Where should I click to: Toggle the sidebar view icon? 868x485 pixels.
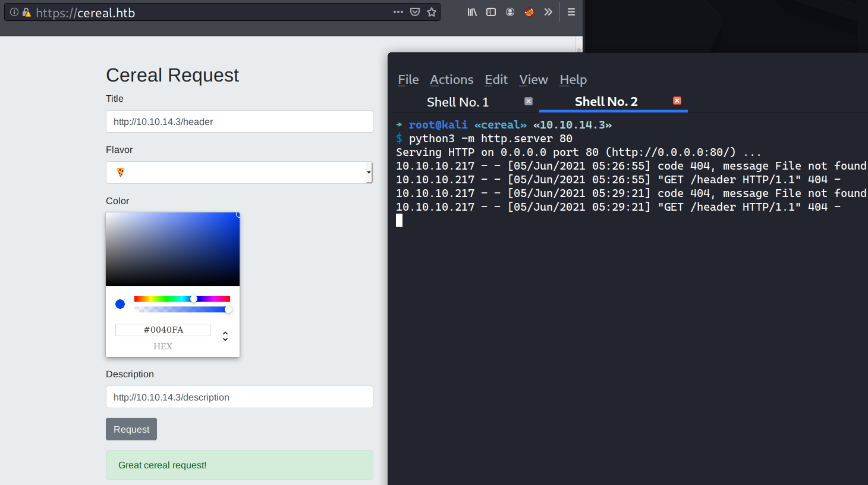tap(491, 12)
